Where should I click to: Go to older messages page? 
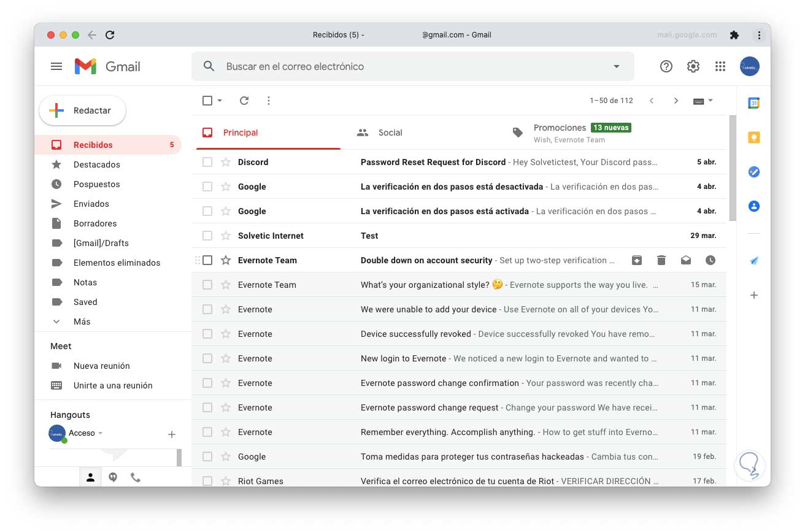[676, 101]
